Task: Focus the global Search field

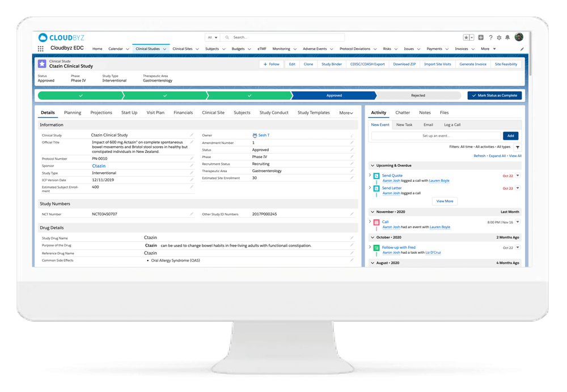Action: point(283,37)
